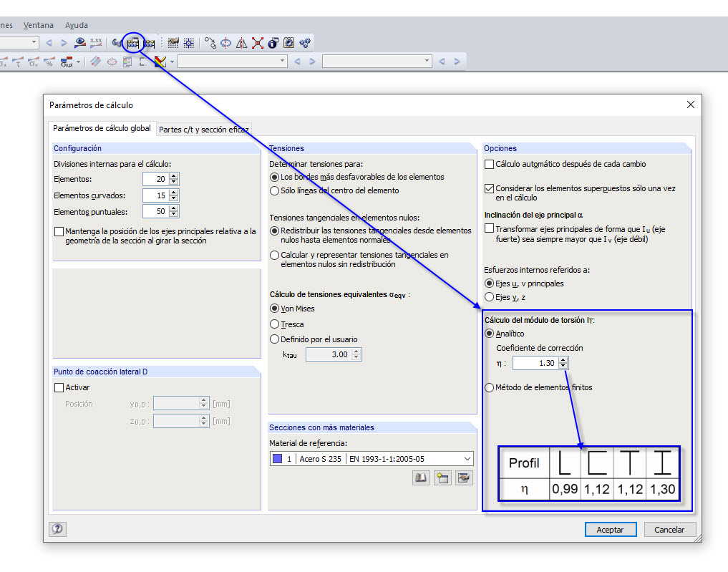Increase Elementos curvados spinner value

[x=174, y=193]
